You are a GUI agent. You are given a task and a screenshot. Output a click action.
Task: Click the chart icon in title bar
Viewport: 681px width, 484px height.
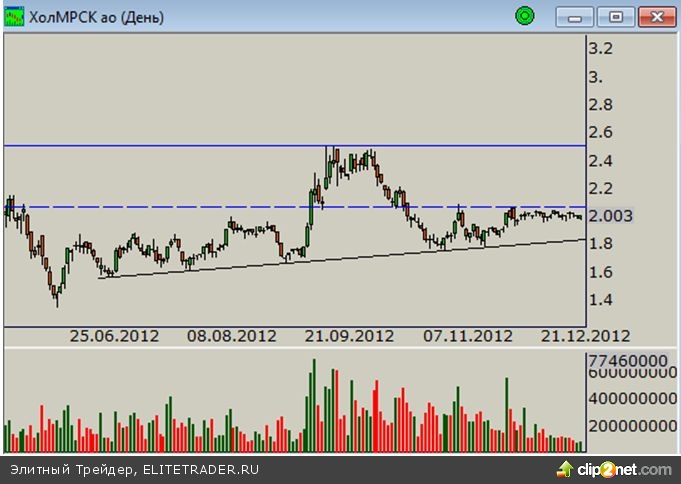click(x=14, y=17)
